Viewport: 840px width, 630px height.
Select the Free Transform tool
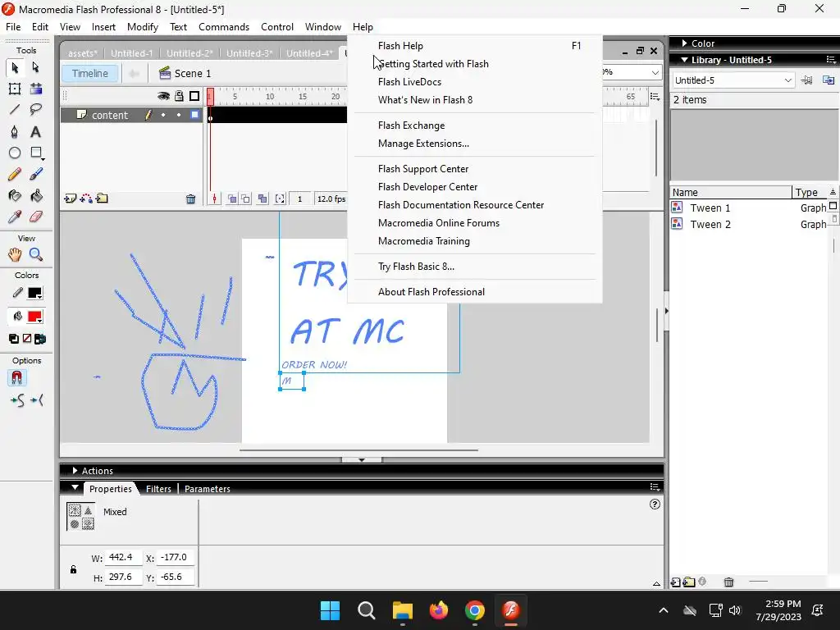tap(15, 89)
